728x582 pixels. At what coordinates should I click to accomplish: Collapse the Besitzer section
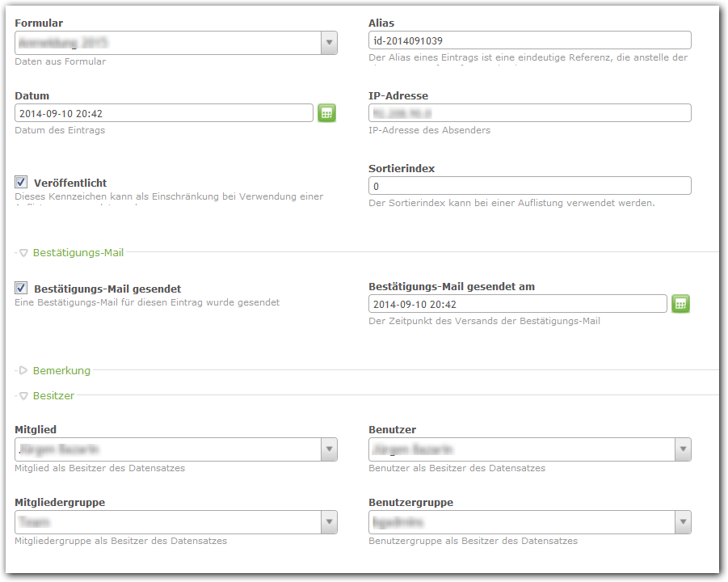pyautogui.click(x=24, y=396)
